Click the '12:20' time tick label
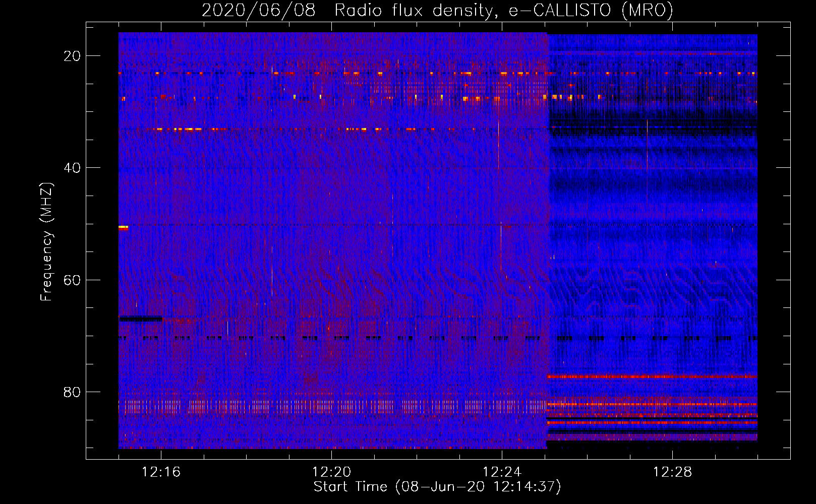 click(x=331, y=472)
